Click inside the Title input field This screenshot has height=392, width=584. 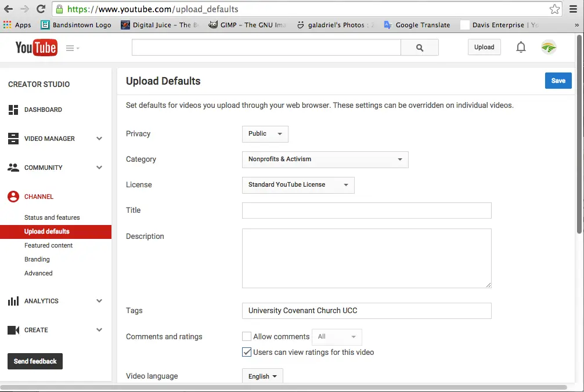click(366, 210)
